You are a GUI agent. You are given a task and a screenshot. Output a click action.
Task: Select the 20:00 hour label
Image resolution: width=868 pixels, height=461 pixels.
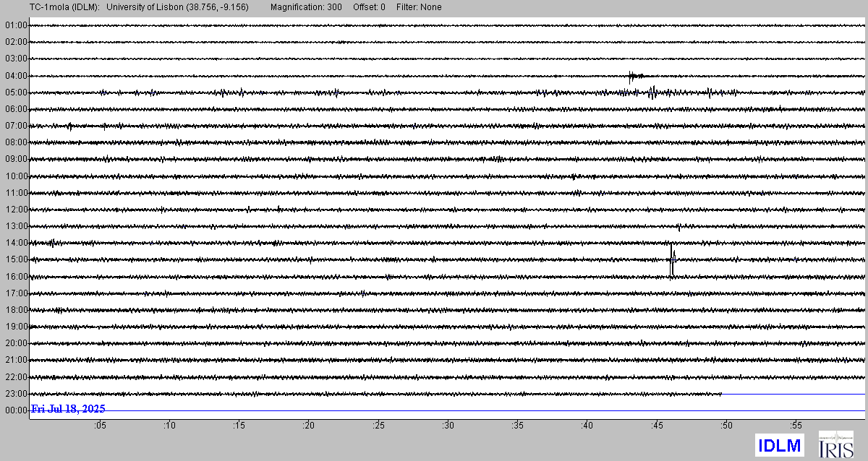(x=16, y=343)
